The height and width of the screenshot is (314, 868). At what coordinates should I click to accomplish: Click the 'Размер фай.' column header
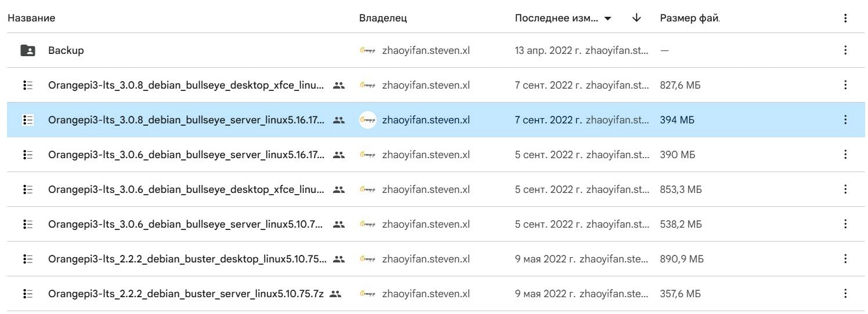[x=689, y=18]
